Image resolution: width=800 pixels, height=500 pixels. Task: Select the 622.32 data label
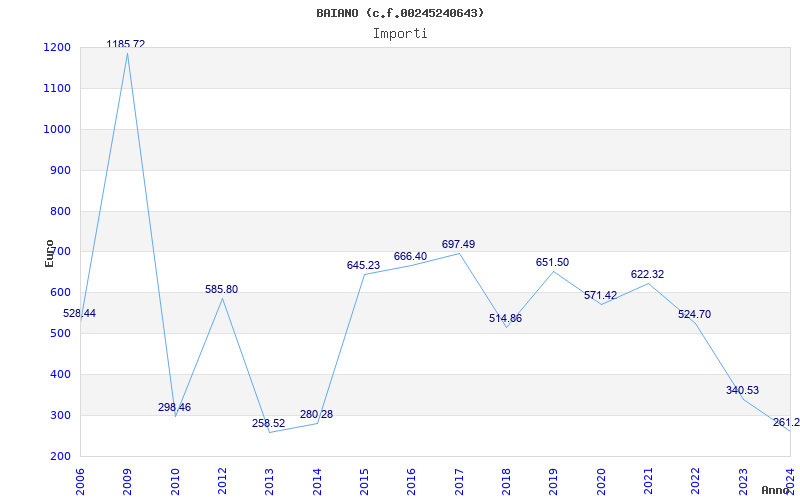click(x=647, y=274)
